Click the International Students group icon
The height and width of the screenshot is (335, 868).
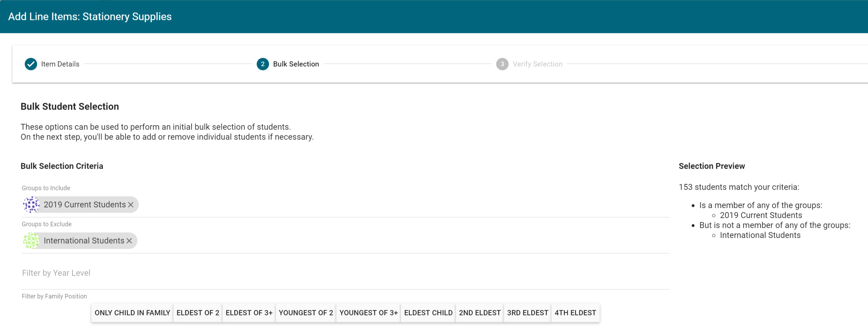(31, 241)
